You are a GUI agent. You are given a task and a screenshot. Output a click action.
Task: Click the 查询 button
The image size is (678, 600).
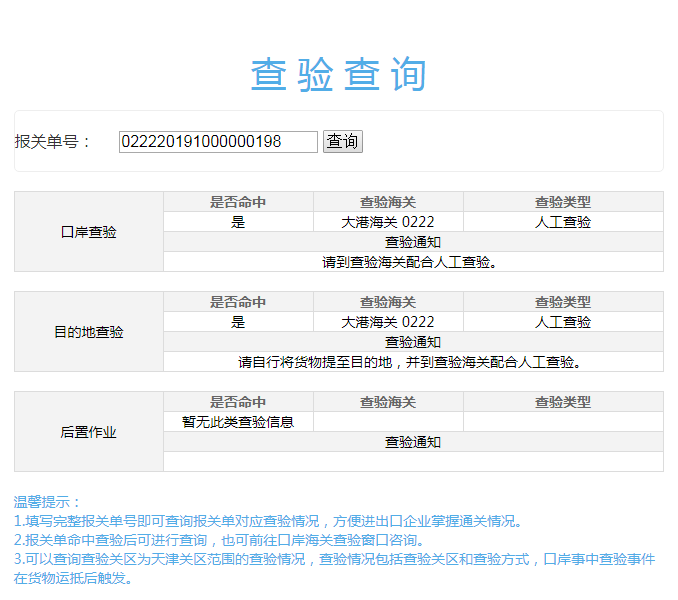(342, 142)
